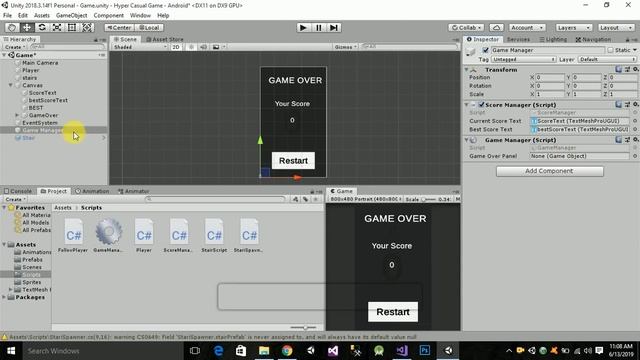Step one frame forward
The width and height of the screenshot is (640, 360).
click(334, 27)
